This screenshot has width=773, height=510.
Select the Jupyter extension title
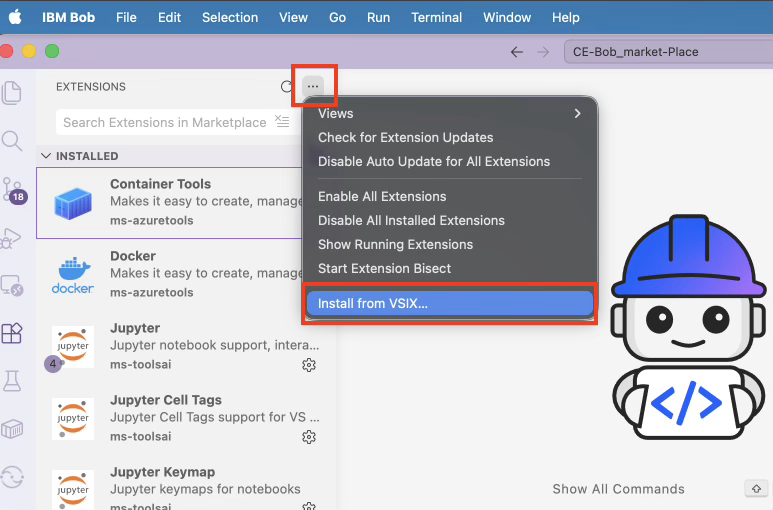(135, 328)
